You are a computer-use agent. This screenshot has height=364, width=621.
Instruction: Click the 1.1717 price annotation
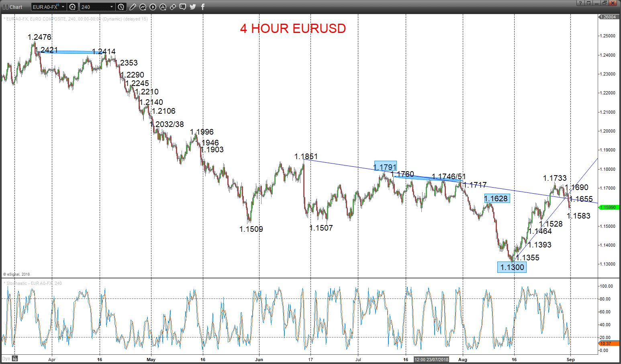[475, 185]
